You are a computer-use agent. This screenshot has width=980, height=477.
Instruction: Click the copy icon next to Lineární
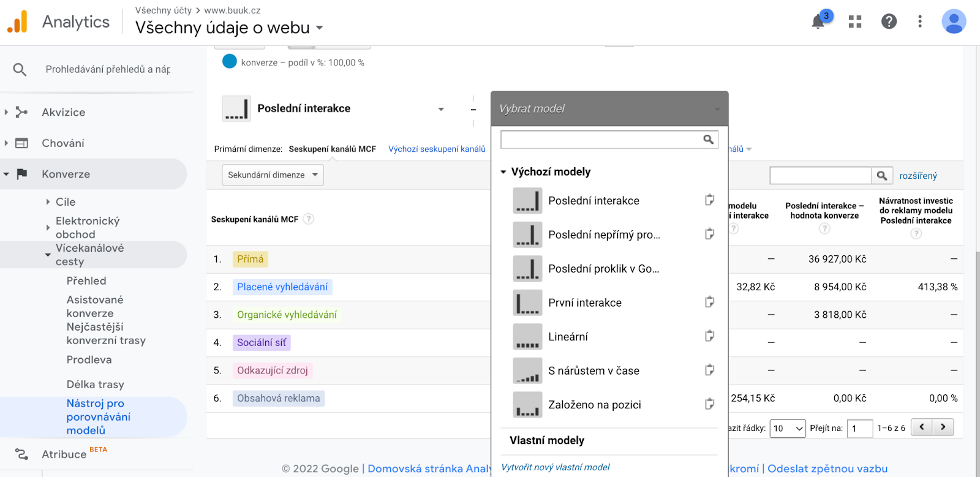(709, 336)
